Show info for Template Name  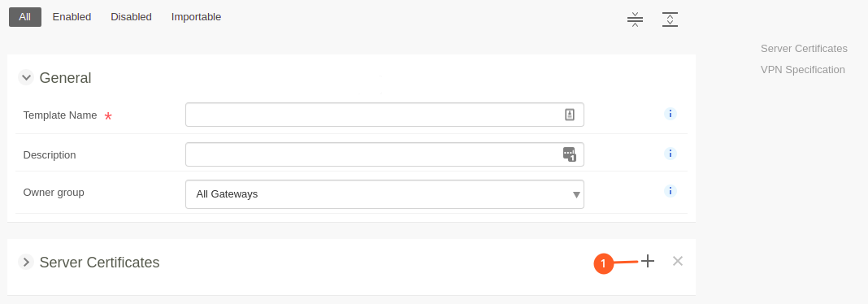(x=671, y=114)
